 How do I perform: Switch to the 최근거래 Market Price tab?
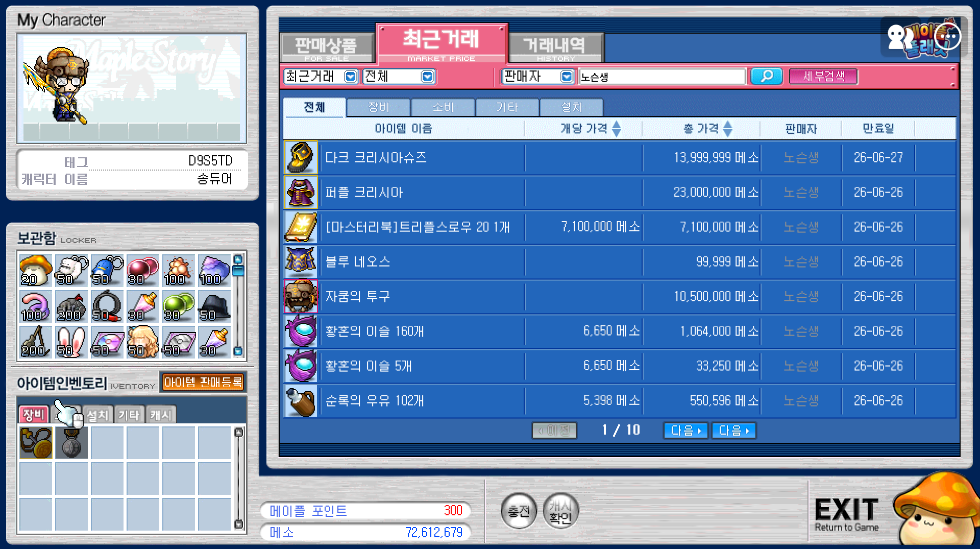pos(442,44)
